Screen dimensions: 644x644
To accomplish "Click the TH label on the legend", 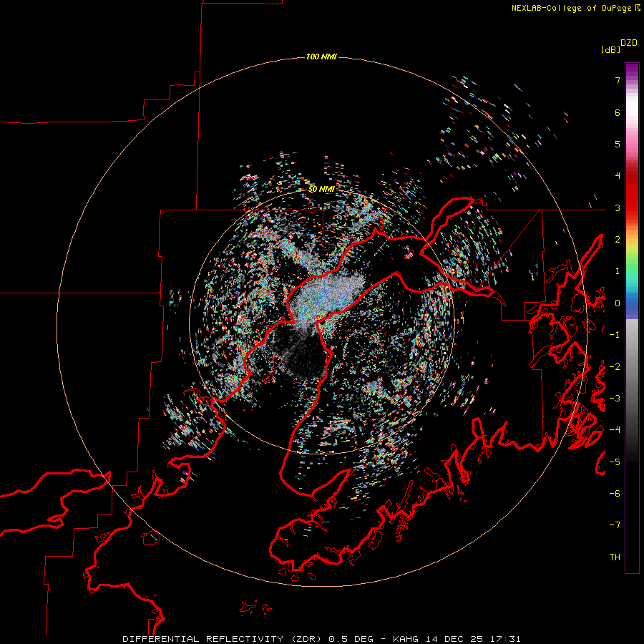I will tap(615, 557).
